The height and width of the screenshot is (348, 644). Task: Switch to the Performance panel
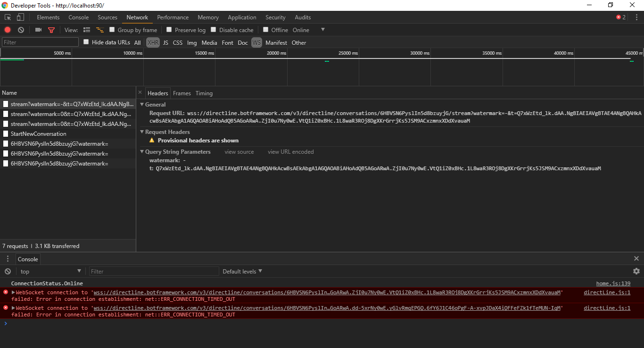pos(173,17)
